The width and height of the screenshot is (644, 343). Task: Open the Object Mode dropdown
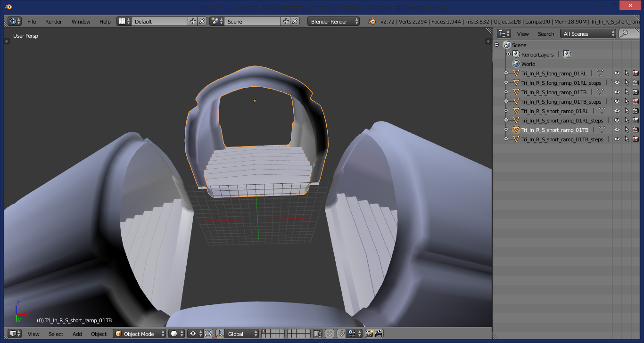click(x=140, y=334)
